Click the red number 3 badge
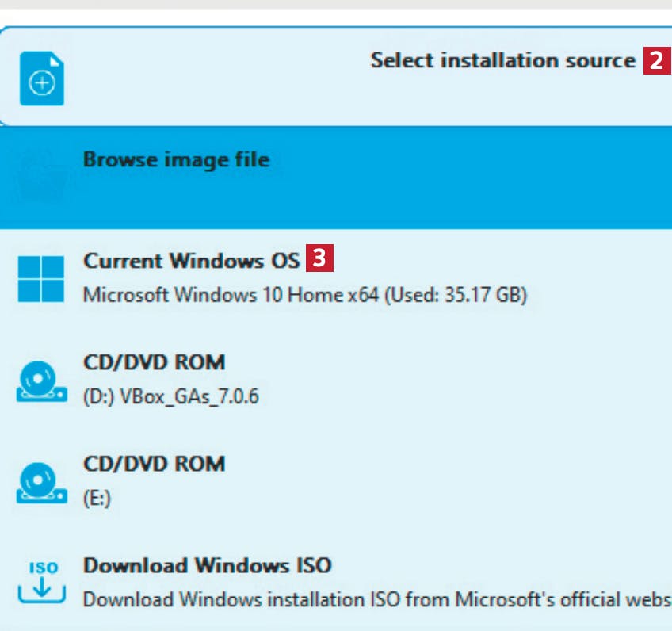The image size is (672, 631). pyautogui.click(x=319, y=258)
